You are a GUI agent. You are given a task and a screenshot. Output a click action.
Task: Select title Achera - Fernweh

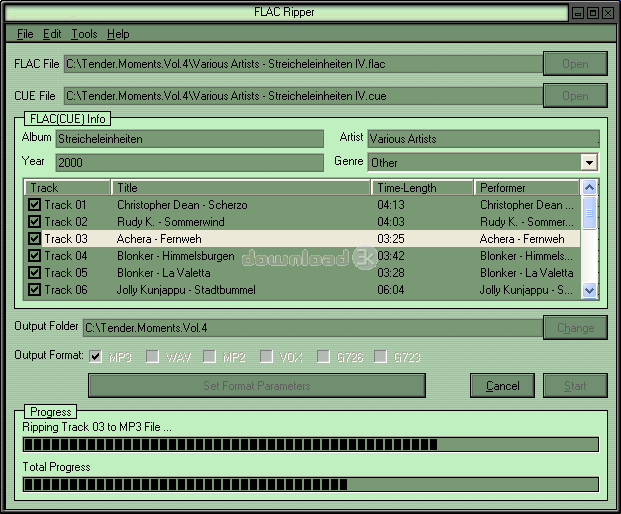tap(159, 239)
